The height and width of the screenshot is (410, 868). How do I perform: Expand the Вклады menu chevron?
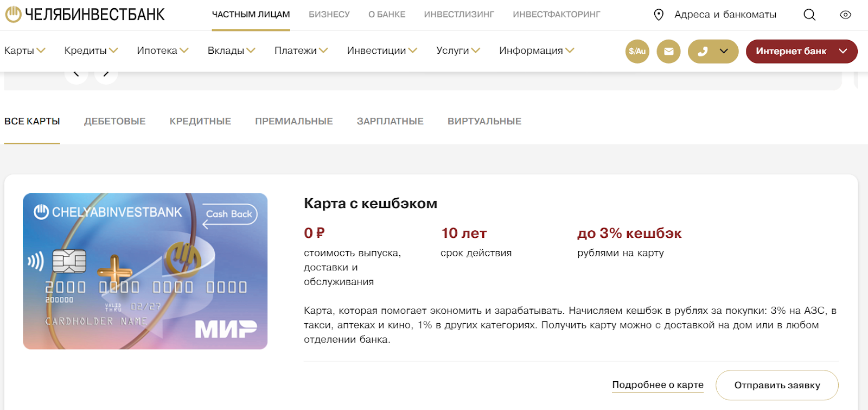[251, 51]
